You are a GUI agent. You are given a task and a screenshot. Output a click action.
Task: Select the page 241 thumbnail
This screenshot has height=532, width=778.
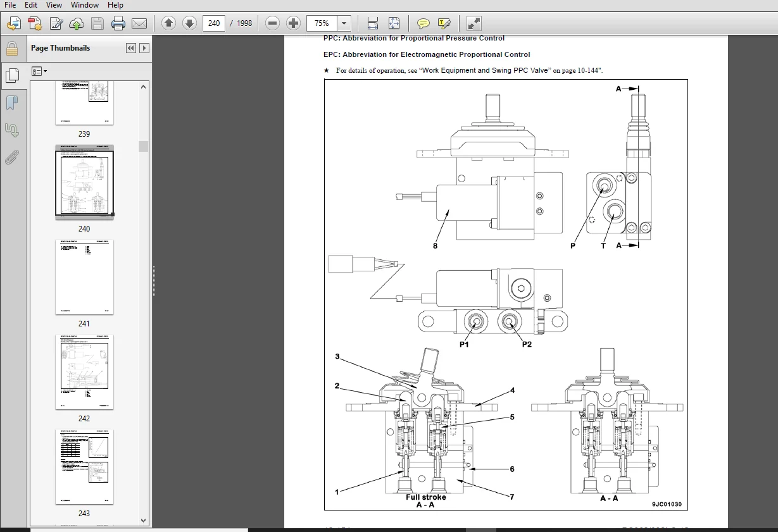point(84,277)
